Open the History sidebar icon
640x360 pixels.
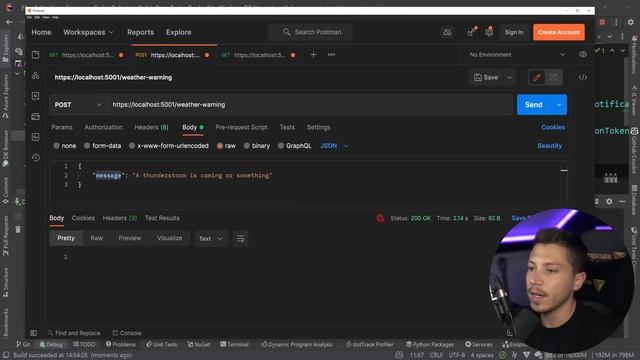tap(36, 158)
